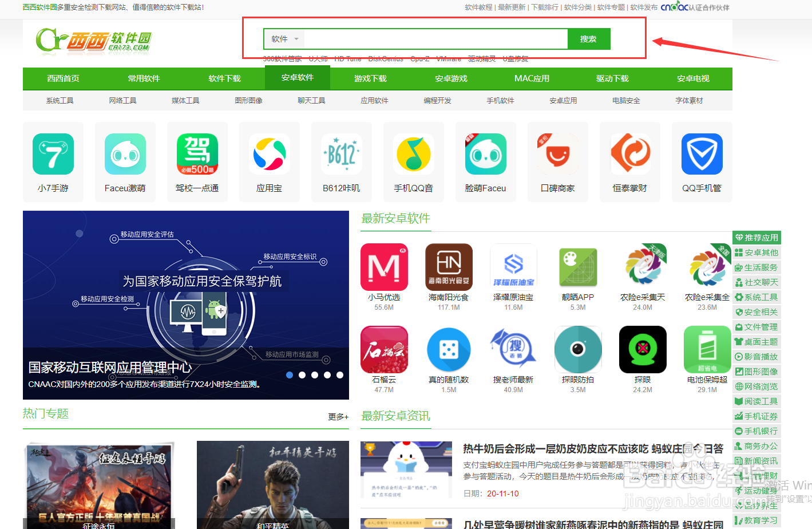812x529 pixels.
Task: Open the 安卓其他 sidebar category
Action: tap(757, 252)
